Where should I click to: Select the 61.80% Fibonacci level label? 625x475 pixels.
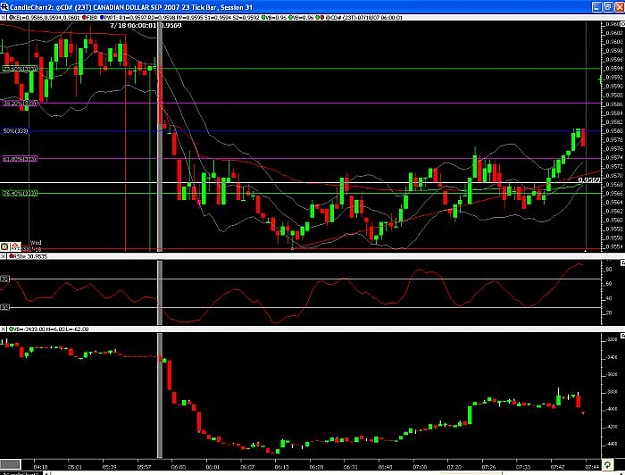click(x=20, y=159)
